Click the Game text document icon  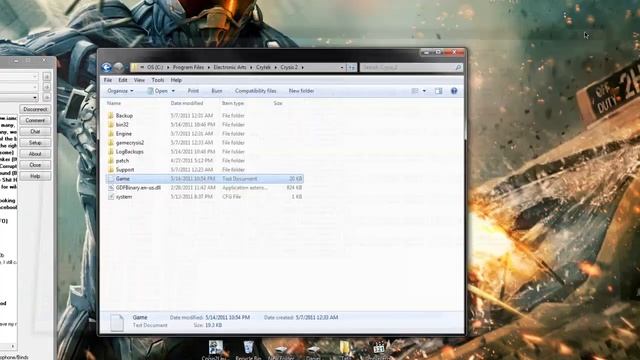point(111,179)
